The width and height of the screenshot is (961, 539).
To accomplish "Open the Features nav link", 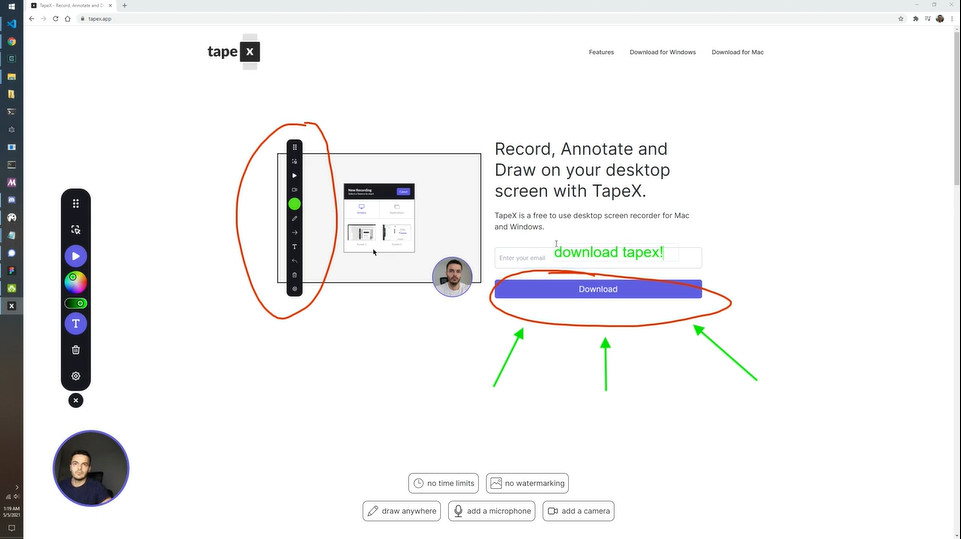I will click(601, 52).
